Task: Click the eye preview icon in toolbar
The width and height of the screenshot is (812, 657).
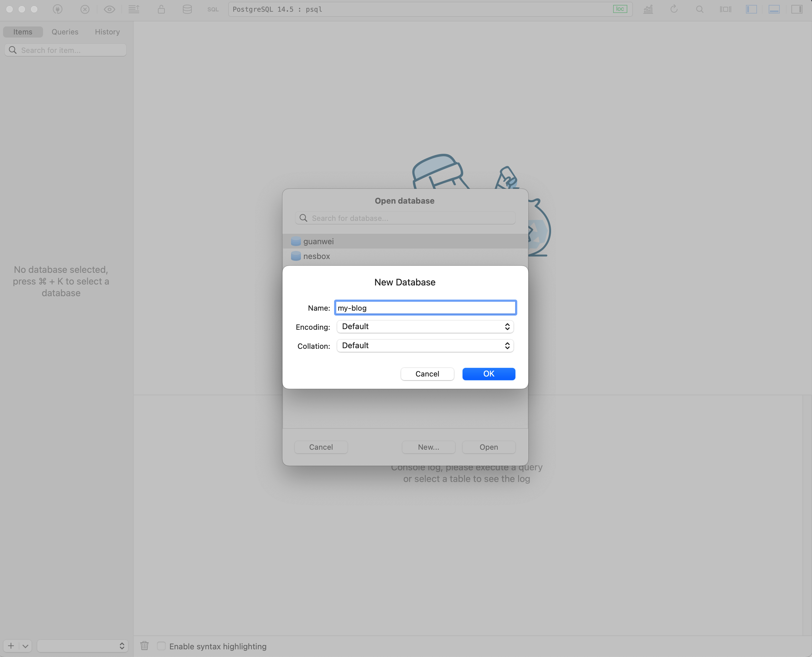Action: (110, 10)
